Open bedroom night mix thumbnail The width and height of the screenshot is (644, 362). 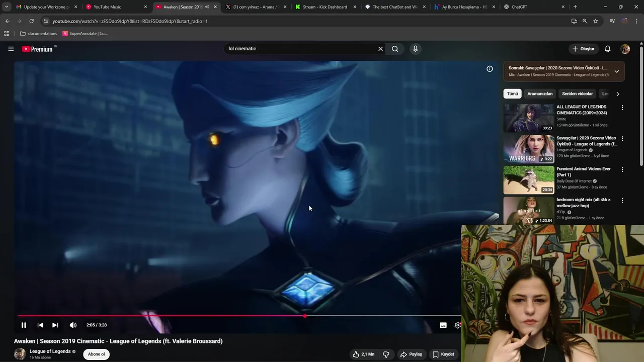tap(529, 210)
